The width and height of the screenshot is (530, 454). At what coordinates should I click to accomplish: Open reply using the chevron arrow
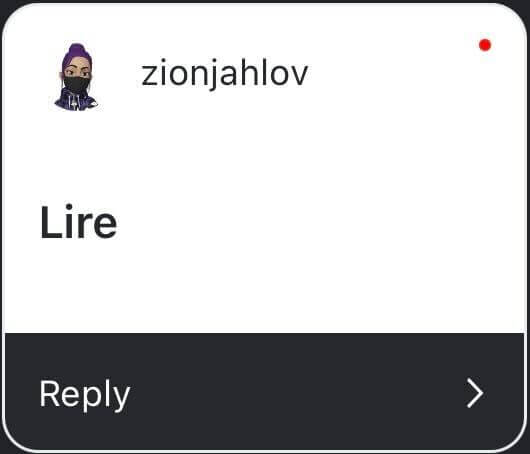click(475, 393)
